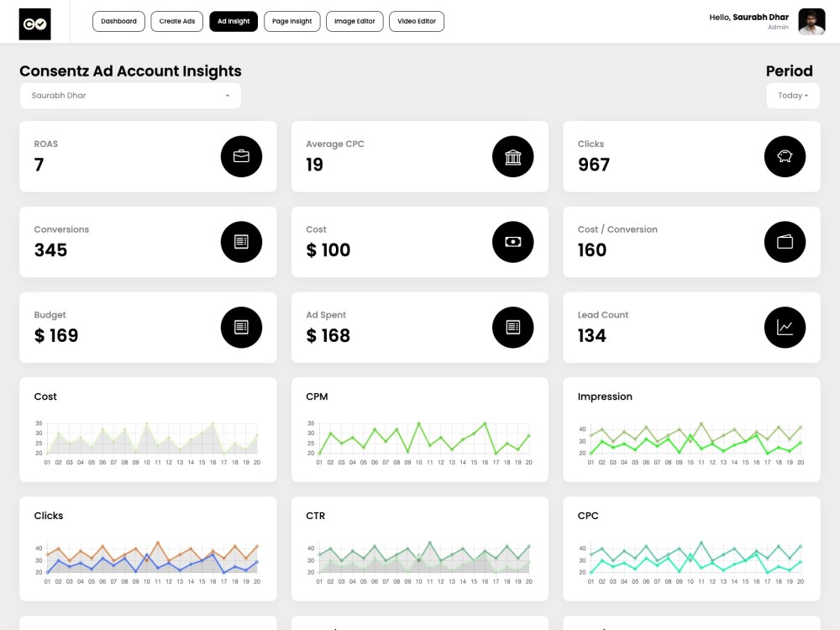Click the Hello, Saurabh Dhar greeting

(748, 17)
